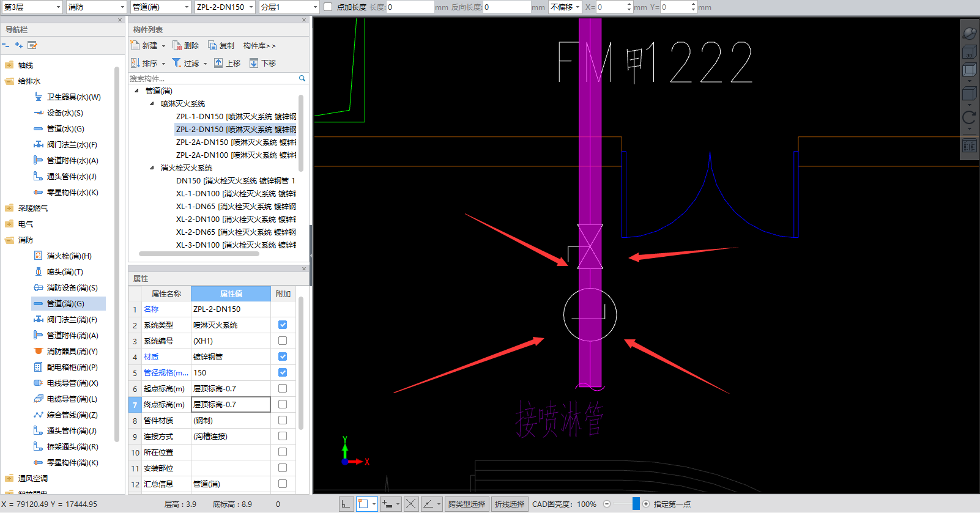This screenshot has height=513, width=980.
Task: Click the 过滤 filter icon
Action: [x=177, y=63]
